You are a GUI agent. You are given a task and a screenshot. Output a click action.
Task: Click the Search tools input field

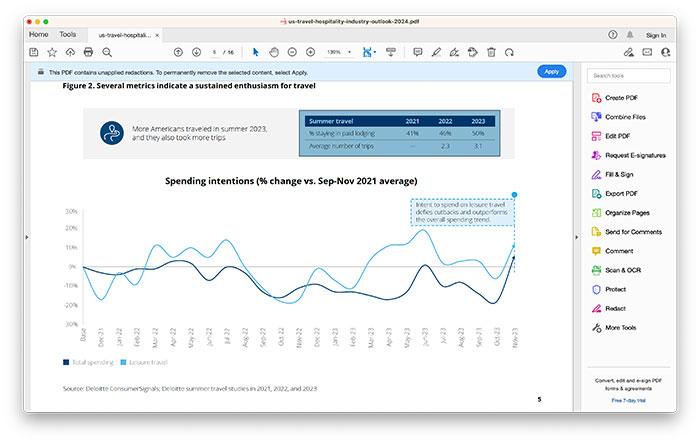(x=628, y=75)
